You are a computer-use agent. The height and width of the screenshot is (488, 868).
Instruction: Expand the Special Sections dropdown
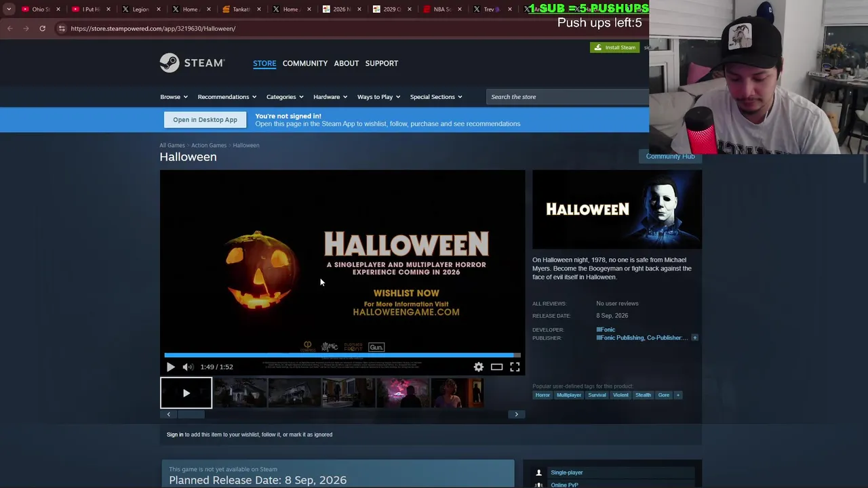click(x=436, y=97)
